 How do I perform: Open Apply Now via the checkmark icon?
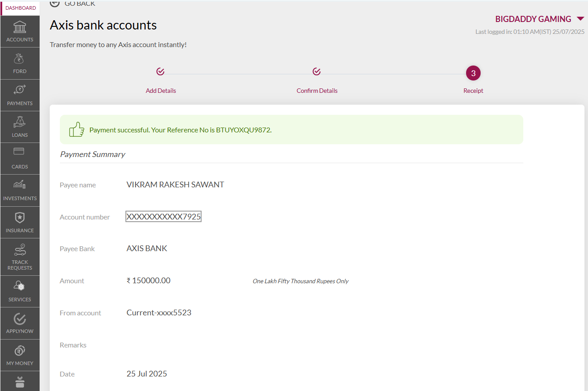(x=20, y=319)
